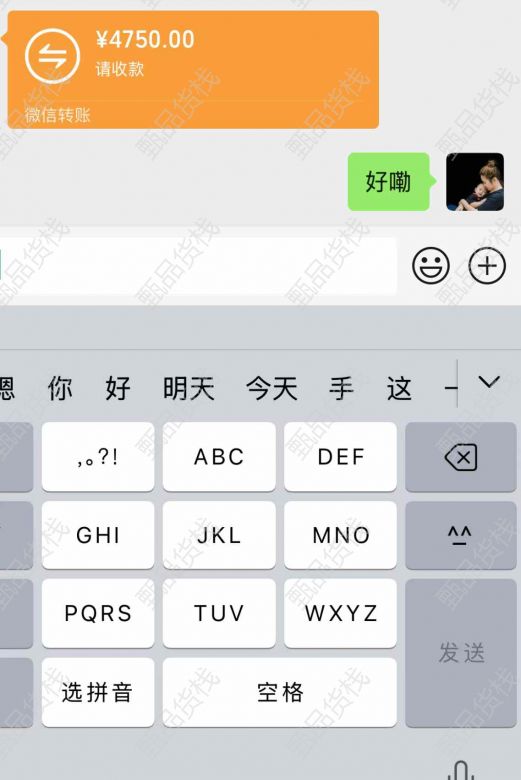This screenshot has width=521, height=780.
Task: Tap the 空格 space key
Action: click(280, 692)
